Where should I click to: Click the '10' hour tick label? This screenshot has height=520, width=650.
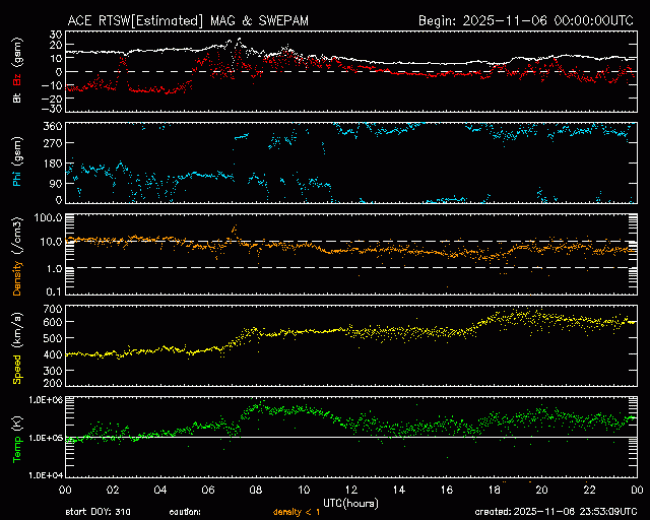[x=304, y=490]
